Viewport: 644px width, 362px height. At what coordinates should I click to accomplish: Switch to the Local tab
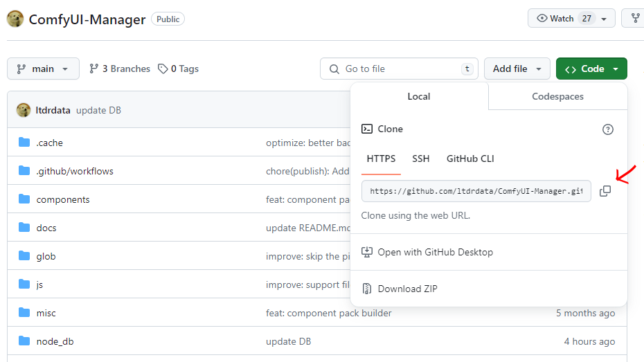[419, 96]
